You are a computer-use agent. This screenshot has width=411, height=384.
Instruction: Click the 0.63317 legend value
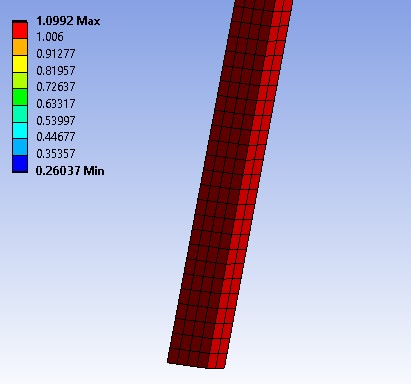click(56, 104)
